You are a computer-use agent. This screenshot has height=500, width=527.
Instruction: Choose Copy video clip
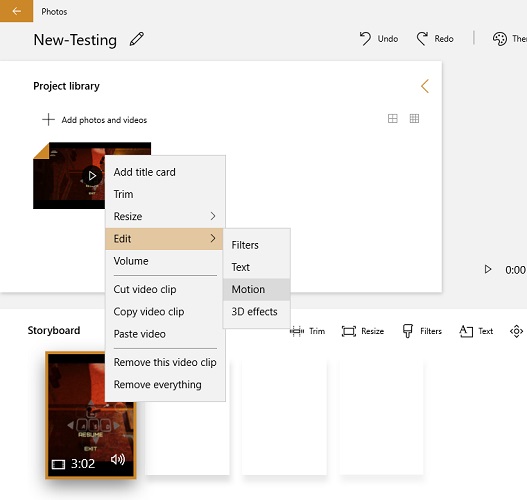point(165,311)
